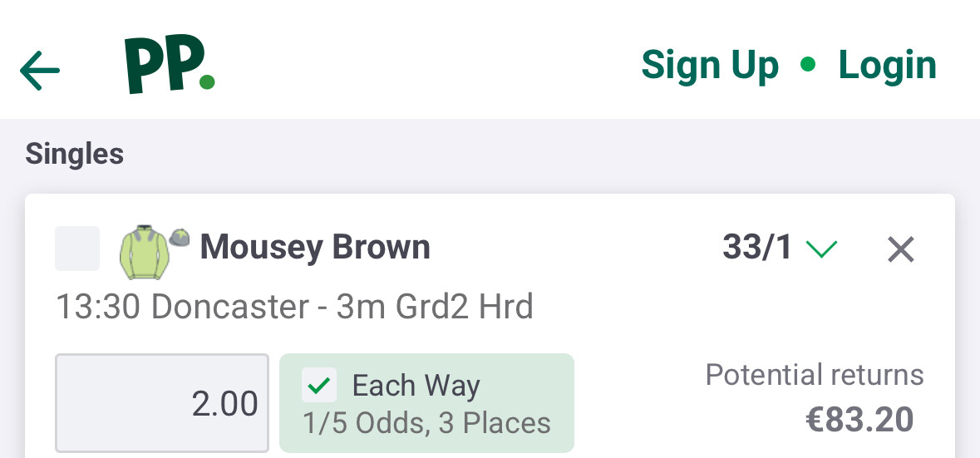Open the 13:30 Doncaster race details
This screenshot has width=980, height=458.
coord(294,308)
